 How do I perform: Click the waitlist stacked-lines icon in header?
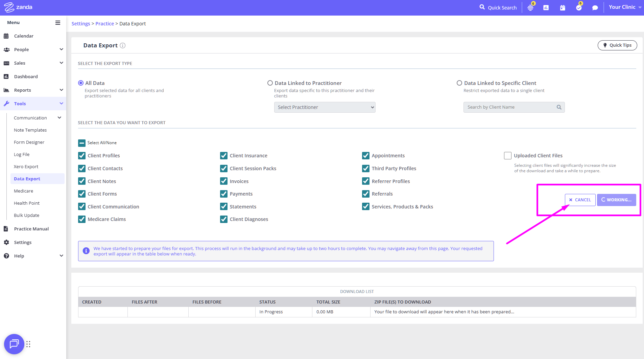coord(530,8)
